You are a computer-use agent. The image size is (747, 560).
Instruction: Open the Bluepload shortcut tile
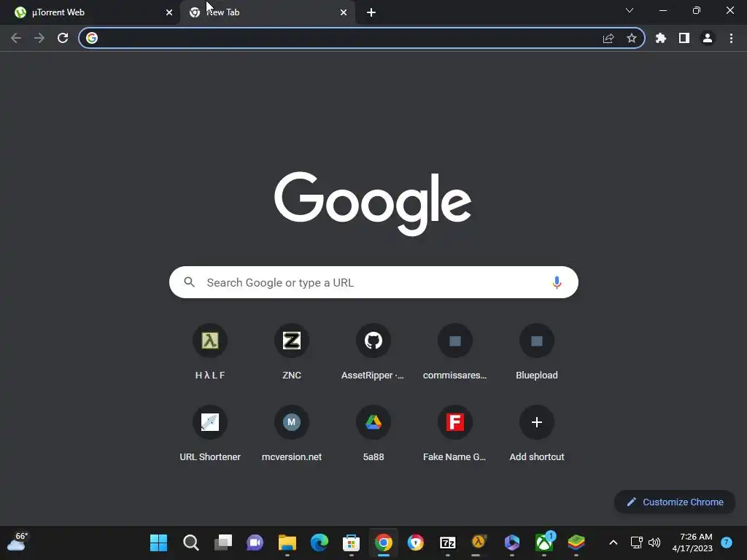[536, 351]
